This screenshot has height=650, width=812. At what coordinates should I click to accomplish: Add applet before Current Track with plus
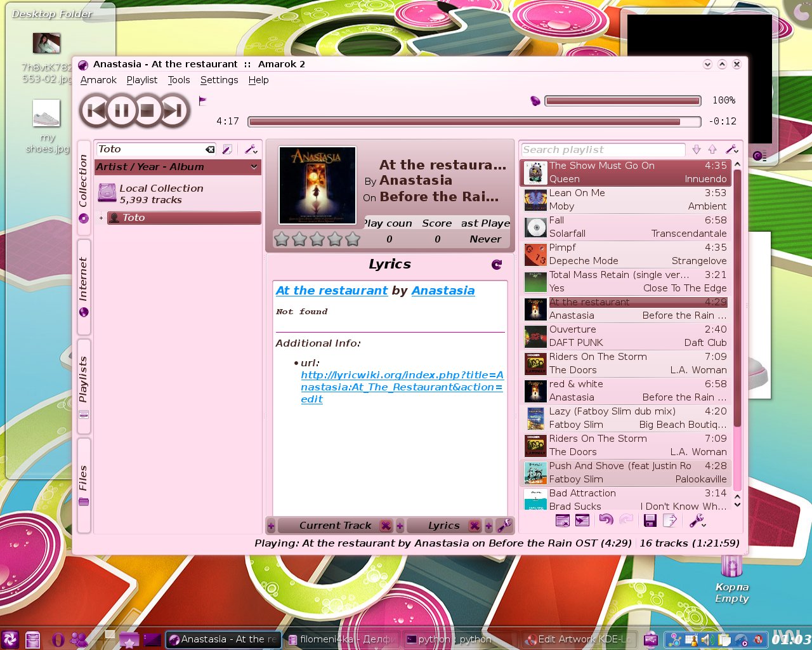point(271,526)
